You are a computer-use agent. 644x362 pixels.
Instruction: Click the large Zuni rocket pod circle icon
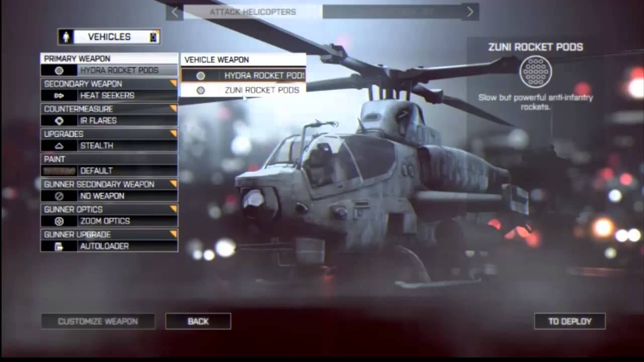pyautogui.click(x=535, y=71)
